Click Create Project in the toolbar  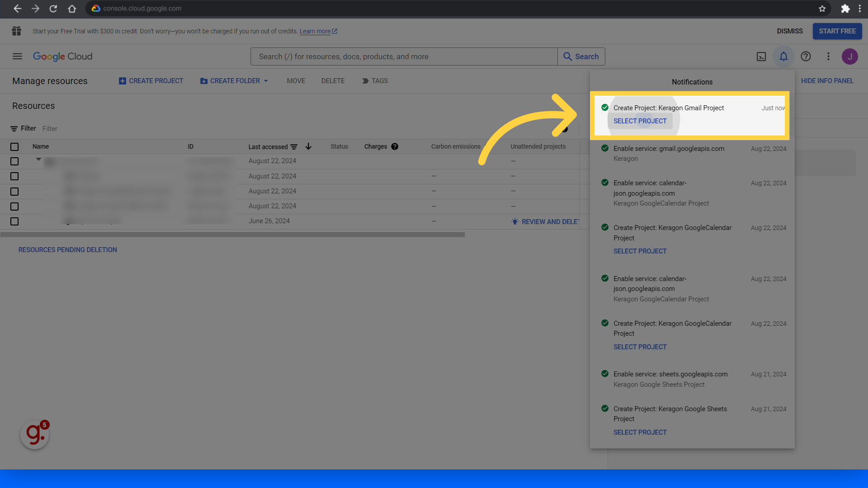151,81
